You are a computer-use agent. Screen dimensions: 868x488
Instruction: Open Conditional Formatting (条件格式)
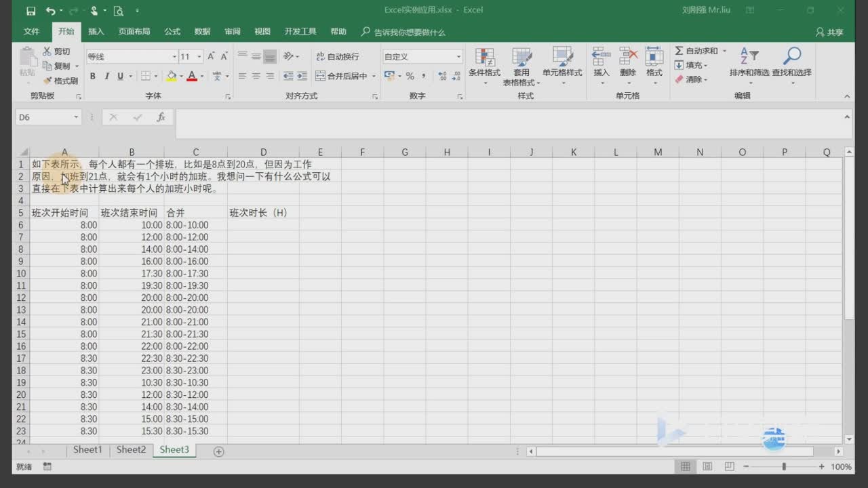(x=484, y=66)
